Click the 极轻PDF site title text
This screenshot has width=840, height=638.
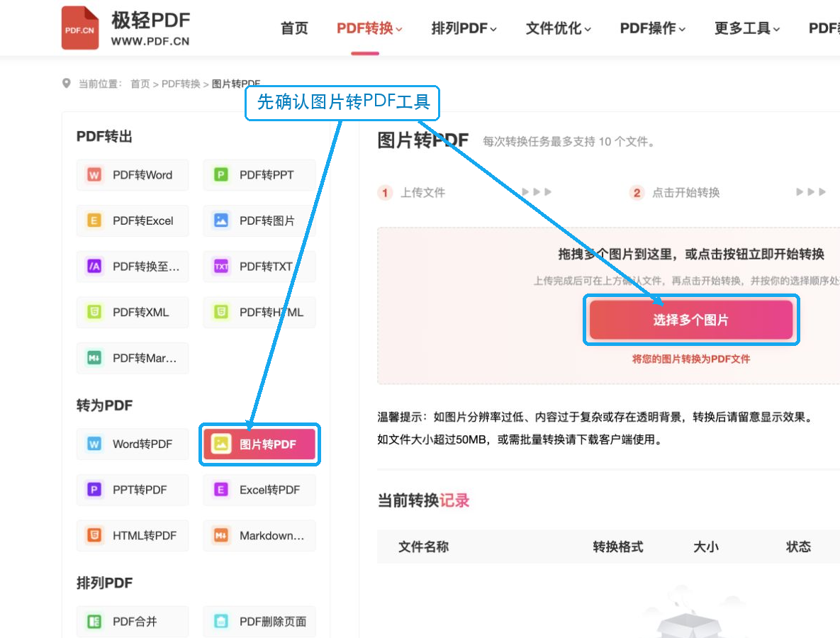[150, 21]
